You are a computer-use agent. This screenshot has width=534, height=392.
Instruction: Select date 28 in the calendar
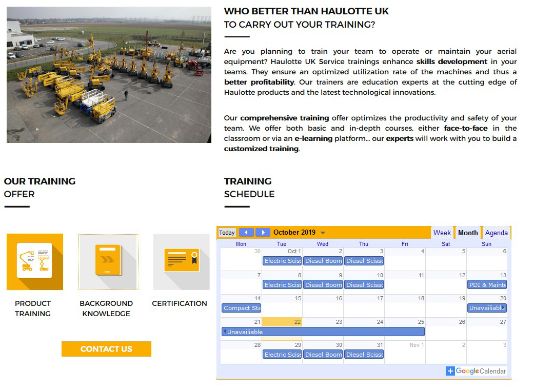pyautogui.click(x=258, y=345)
